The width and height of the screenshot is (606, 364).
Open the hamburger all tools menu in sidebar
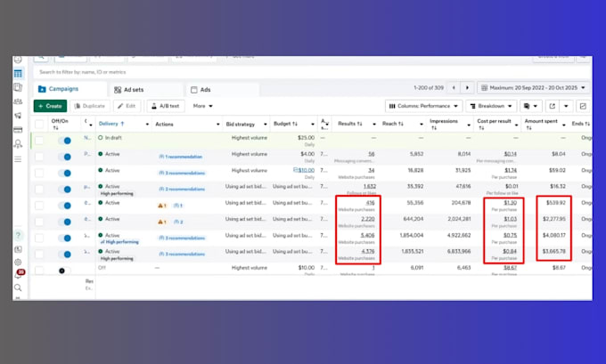[18, 159]
